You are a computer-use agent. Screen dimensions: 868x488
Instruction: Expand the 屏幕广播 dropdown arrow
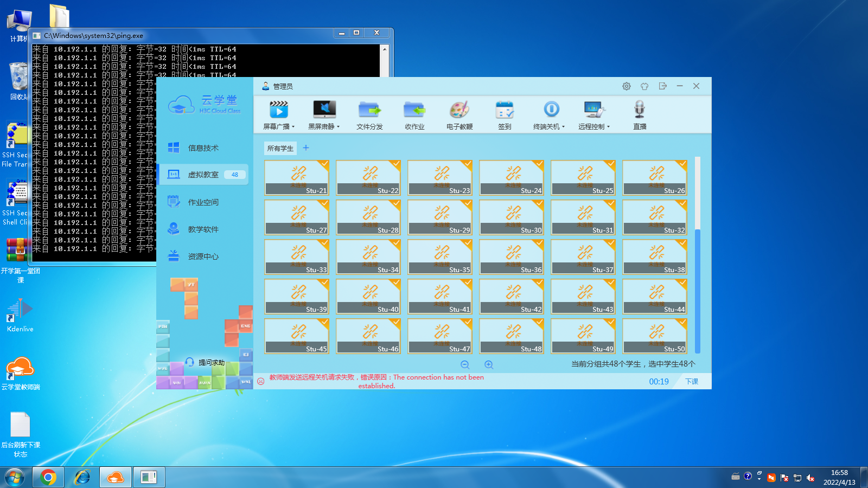[293, 127]
